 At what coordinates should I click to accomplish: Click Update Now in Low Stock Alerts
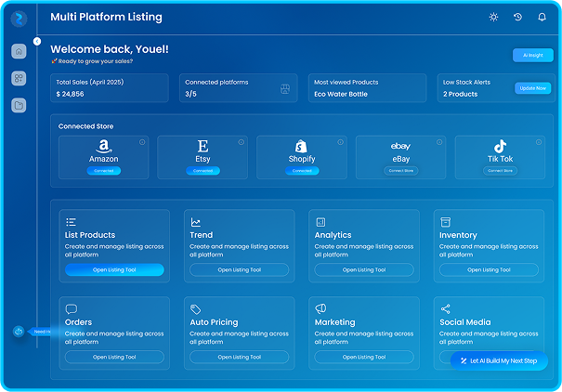click(x=532, y=88)
